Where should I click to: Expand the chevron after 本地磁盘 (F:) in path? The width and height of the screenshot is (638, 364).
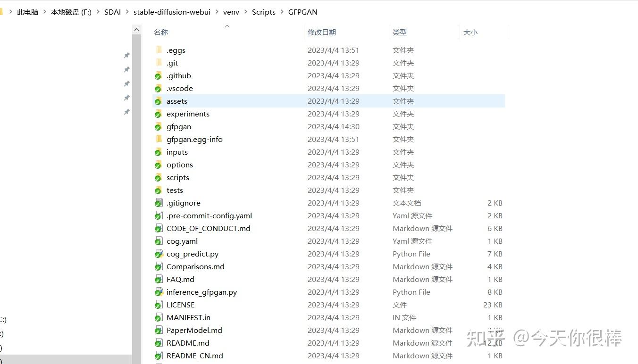point(98,12)
